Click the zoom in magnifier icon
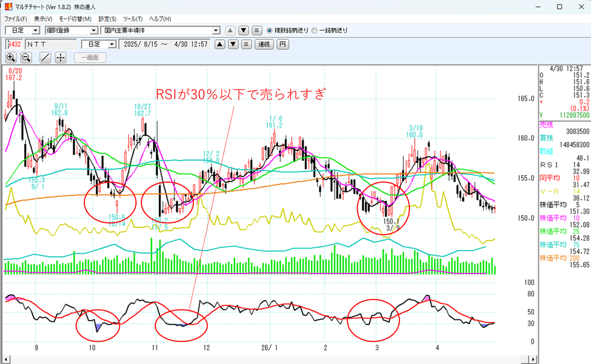The width and height of the screenshot is (591, 364). pos(11,57)
